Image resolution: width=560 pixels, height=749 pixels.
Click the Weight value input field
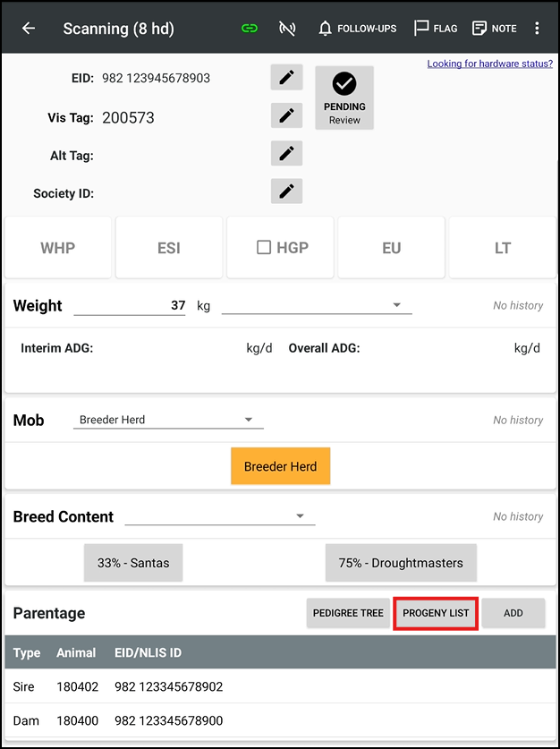130,306
